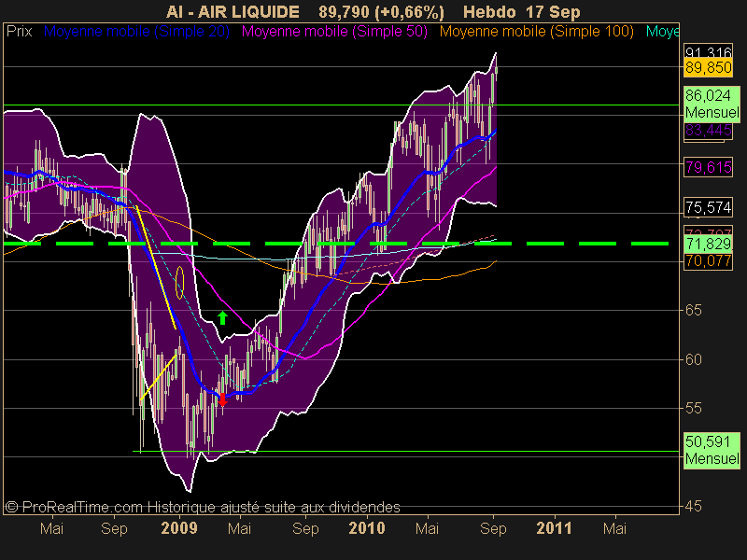This screenshot has width=747, height=560.
Task: Click the 2009 year axis label
Action: (179, 528)
